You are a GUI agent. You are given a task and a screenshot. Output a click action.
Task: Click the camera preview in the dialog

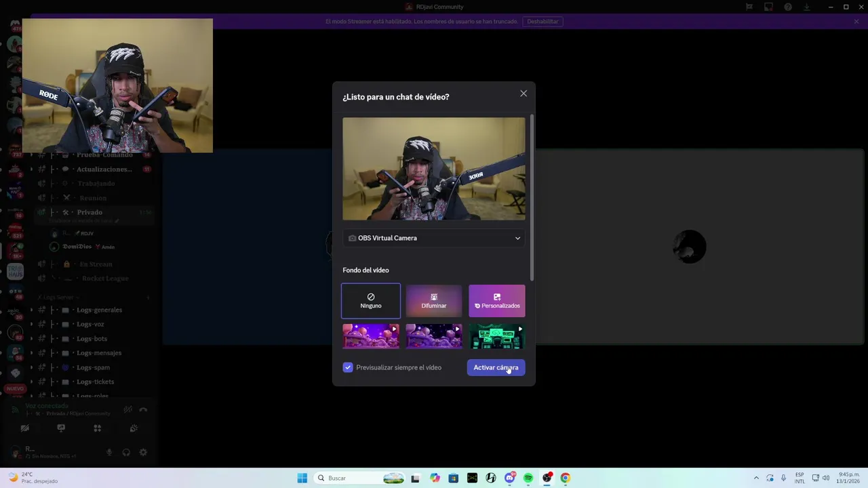click(x=434, y=169)
